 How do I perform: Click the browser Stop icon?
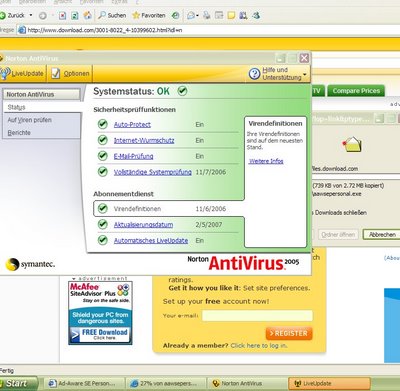[x=62, y=15]
